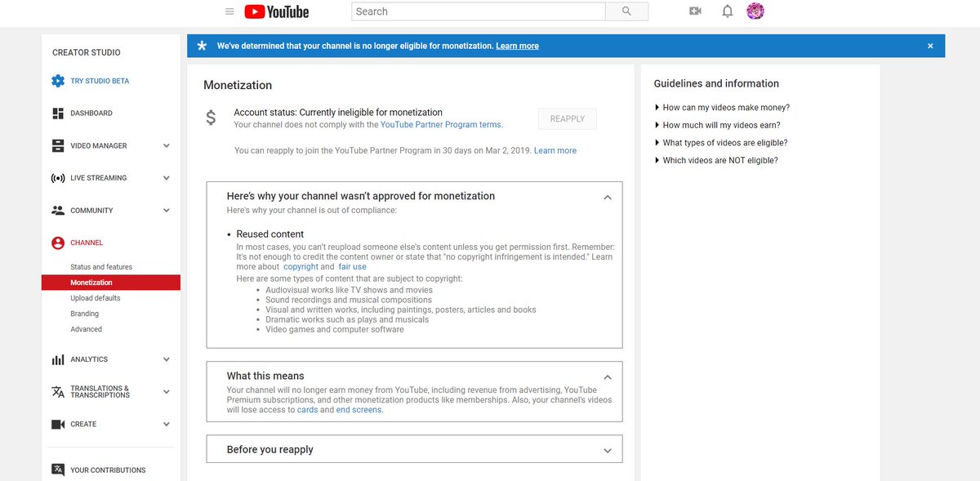
Task: Click the Try Studio Beta gear icon
Action: [58, 81]
